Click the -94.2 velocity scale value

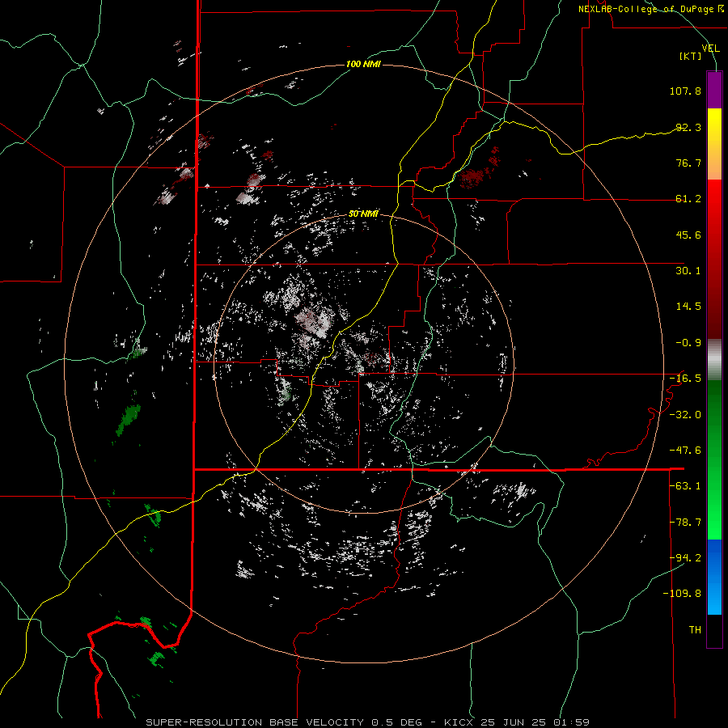(x=685, y=557)
